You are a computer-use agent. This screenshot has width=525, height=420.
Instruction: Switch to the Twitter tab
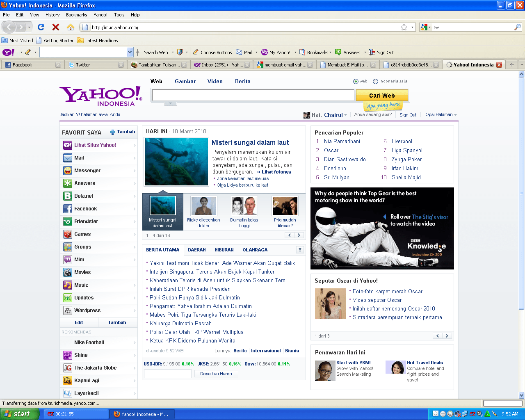(95, 65)
